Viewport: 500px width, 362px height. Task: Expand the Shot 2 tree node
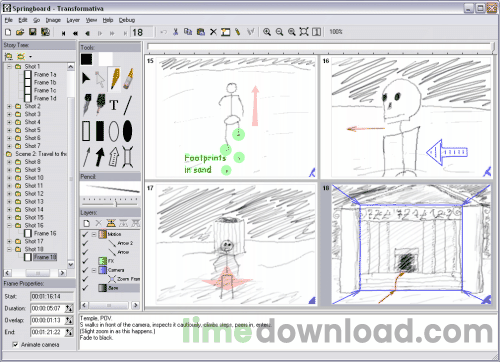click(9, 106)
